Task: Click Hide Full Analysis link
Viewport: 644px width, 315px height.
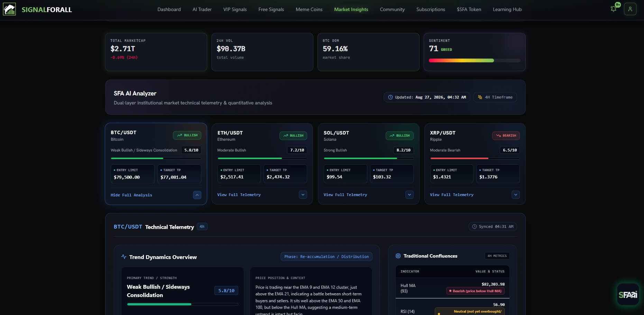Action: pos(131,195)
